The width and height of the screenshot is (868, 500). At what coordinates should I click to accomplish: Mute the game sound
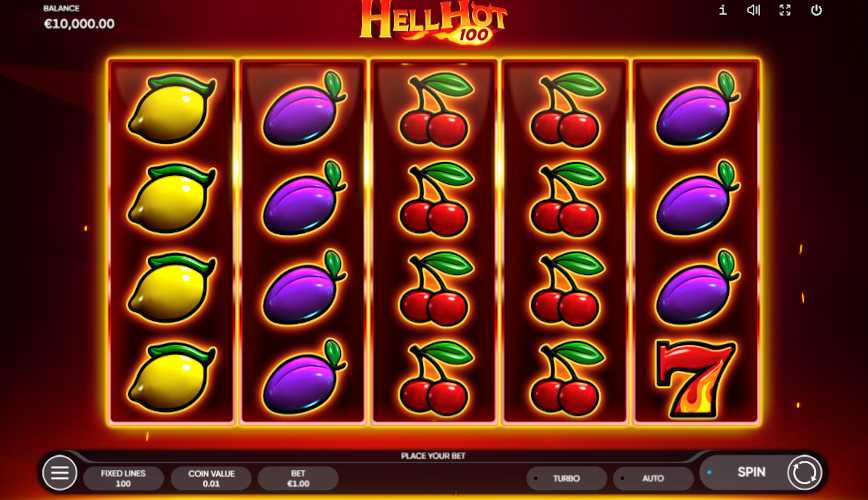[x=753, y=10]
